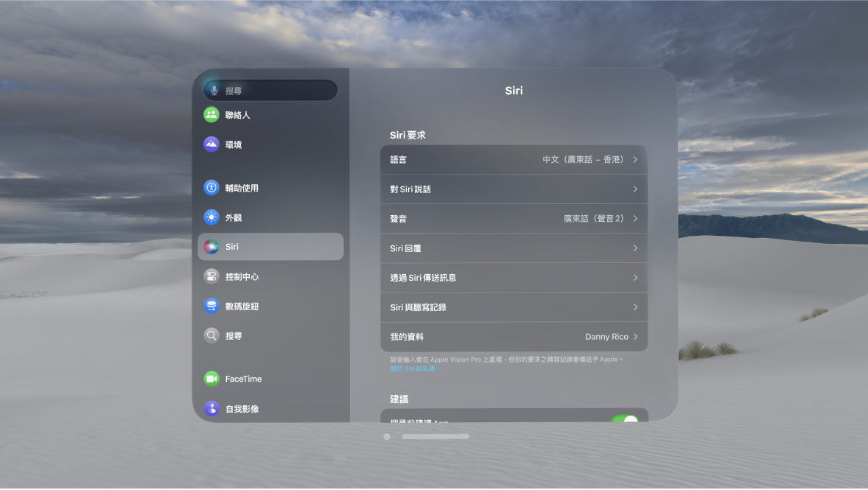Click the 透過 Siri 傳送訊息 label
Image resolution: width=868 pixels, height=490 pixels.
tap(423, 278)
